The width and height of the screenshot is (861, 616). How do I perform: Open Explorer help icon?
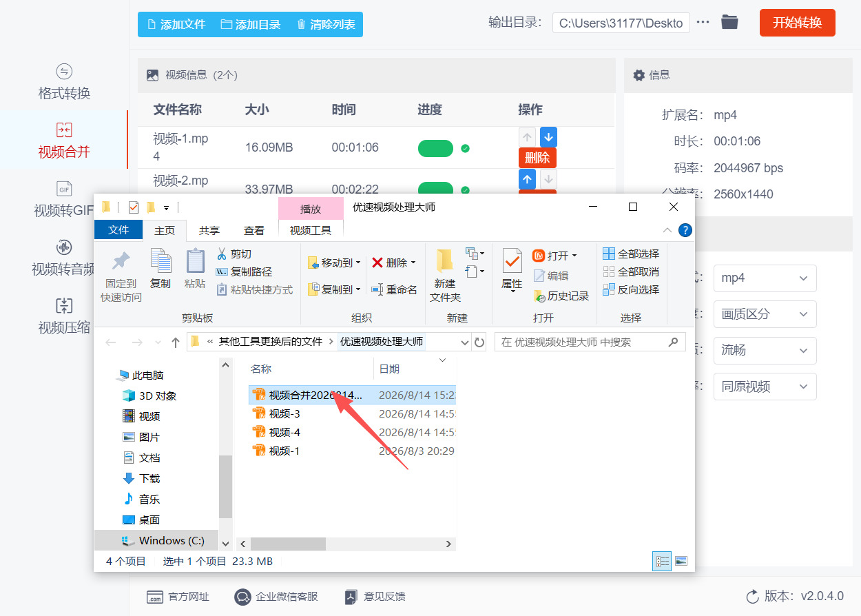click(x=685, y=230)
